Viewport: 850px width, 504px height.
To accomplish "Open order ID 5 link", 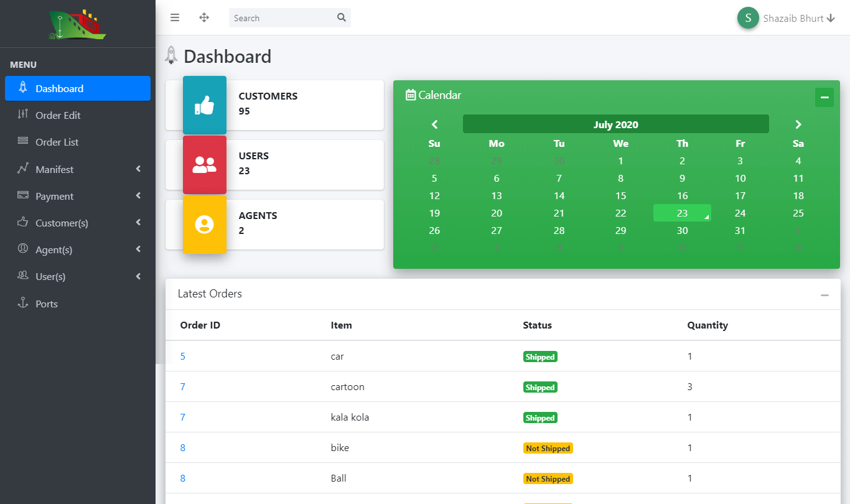I will point(183,357).
